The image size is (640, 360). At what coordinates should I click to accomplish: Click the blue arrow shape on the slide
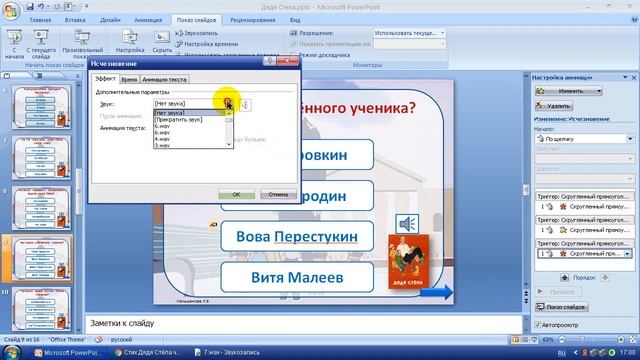pos(436,292)
